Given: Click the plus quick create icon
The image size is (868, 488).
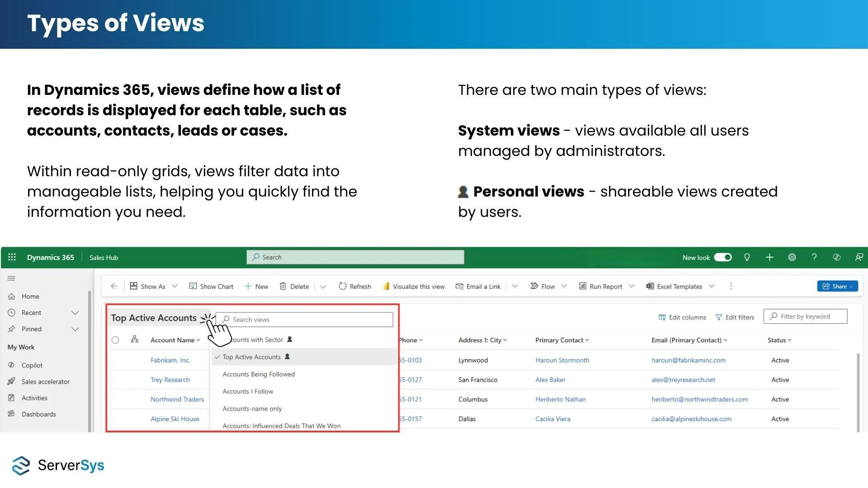Looking at the screenshot, I should pyautogui.click(x=769, y=257).
